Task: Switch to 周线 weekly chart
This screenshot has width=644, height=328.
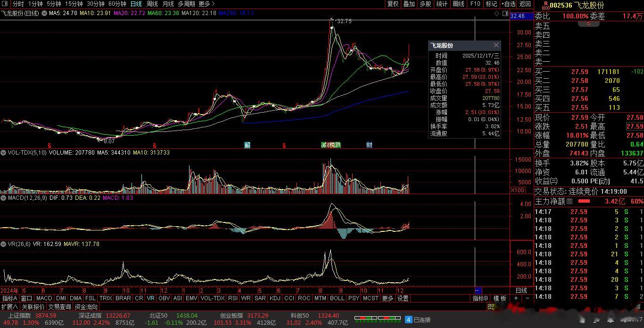Action: click(152, 4)
